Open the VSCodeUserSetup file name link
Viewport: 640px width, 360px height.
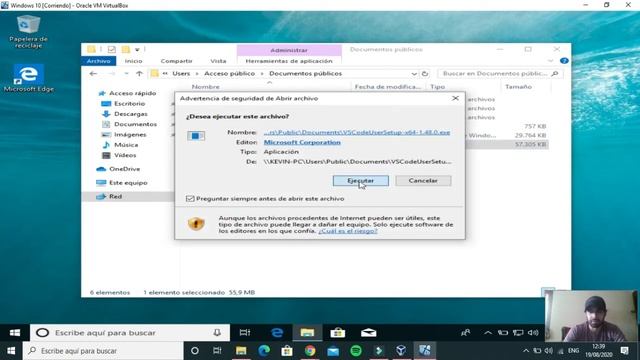357,132
